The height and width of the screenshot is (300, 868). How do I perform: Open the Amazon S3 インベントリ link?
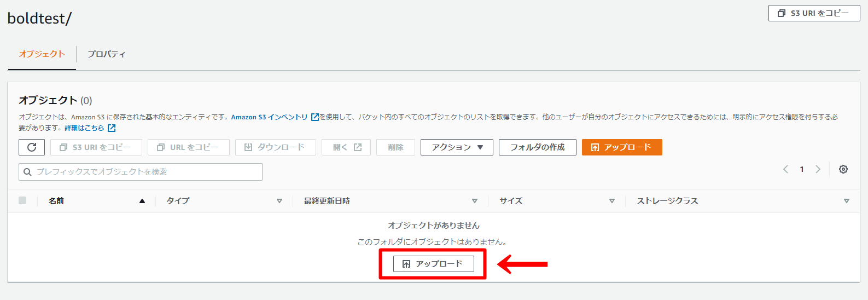pos(269,117)
